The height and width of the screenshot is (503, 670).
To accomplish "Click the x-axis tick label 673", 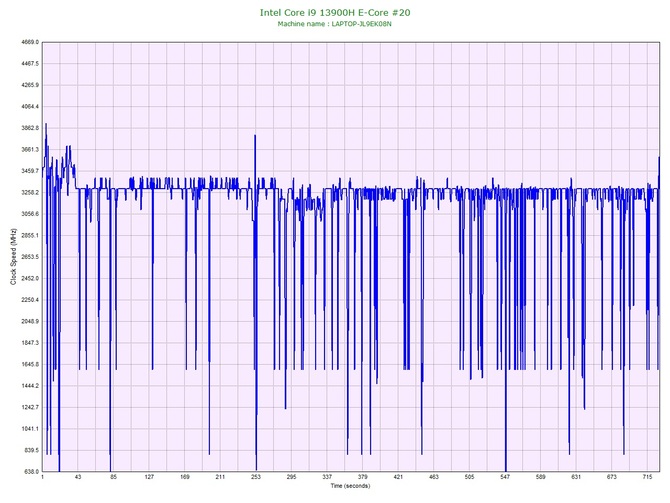I will point(611,477).
